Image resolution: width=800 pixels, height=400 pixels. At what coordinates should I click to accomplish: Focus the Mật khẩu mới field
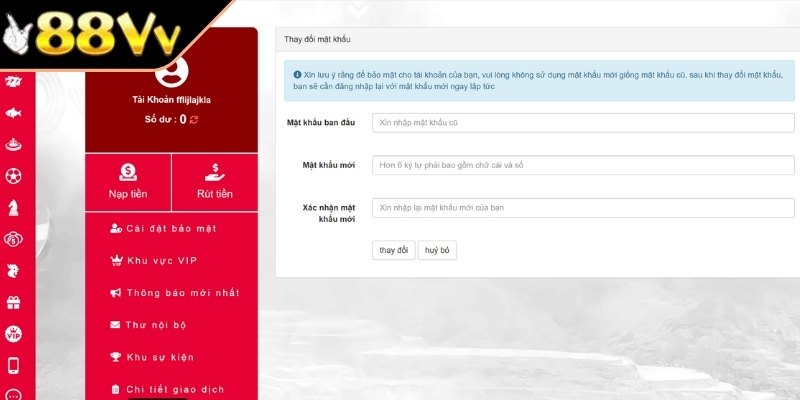(x=583, y=165)
